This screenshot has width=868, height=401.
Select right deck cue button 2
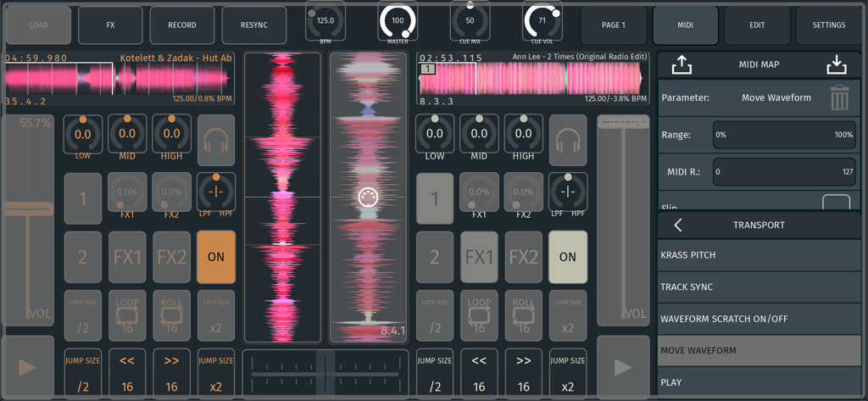[435, 257]
